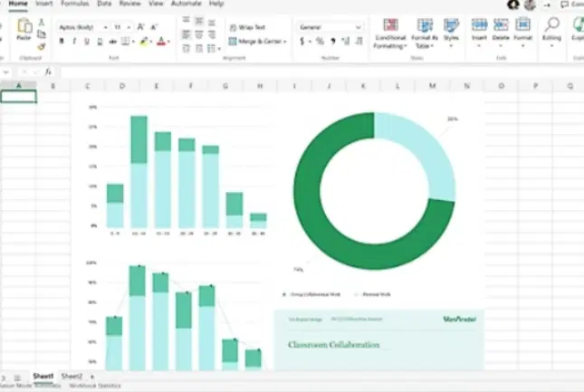Image resolution: width=584 pixels, height=392 pixels.
Task: Expand the Insert cells dropdown
Action: pyautogui.click(x=479, y=46)
